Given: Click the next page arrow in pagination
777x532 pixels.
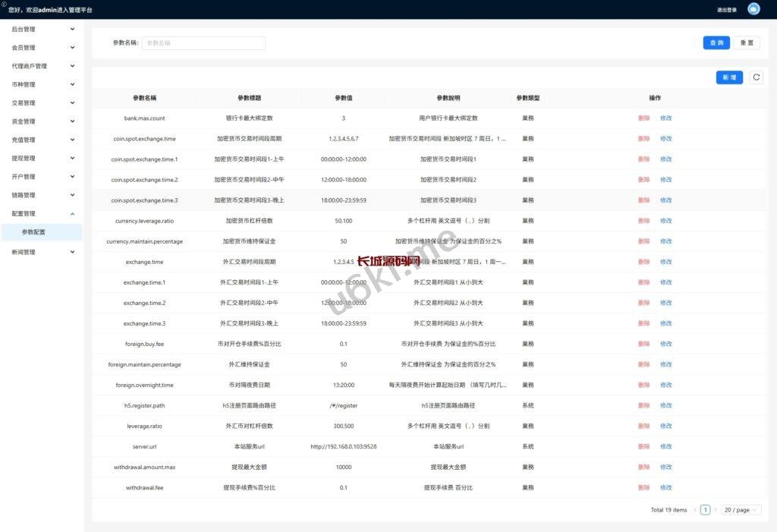Looking at the screenshot, I should coord(715,510).
